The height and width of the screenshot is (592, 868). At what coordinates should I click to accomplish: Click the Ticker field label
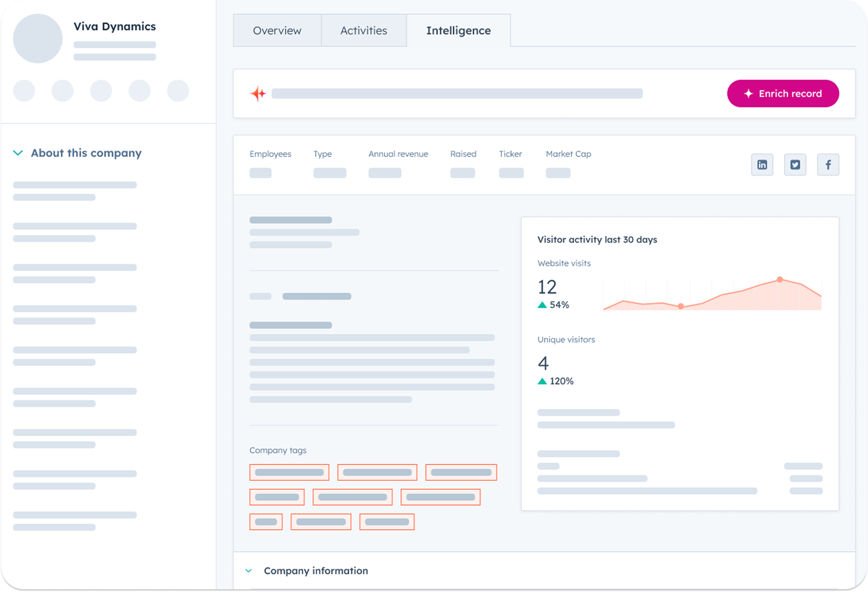tap(510, 154)
